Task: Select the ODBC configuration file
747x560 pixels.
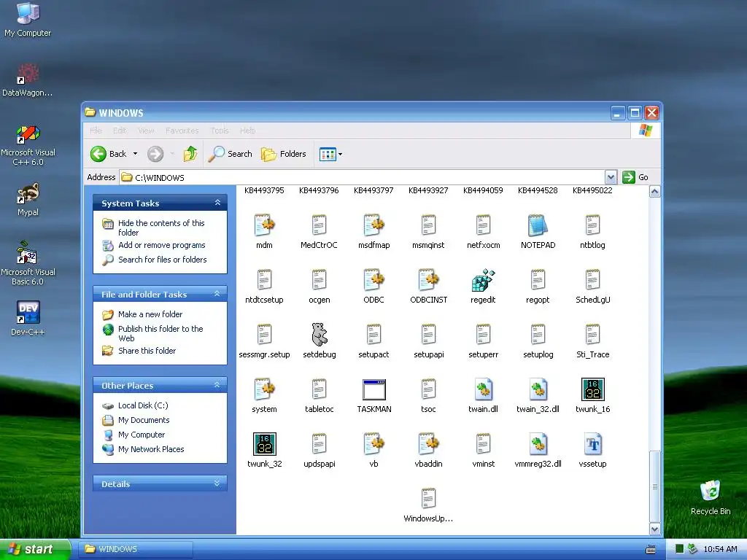Action: tap(374, 280)
